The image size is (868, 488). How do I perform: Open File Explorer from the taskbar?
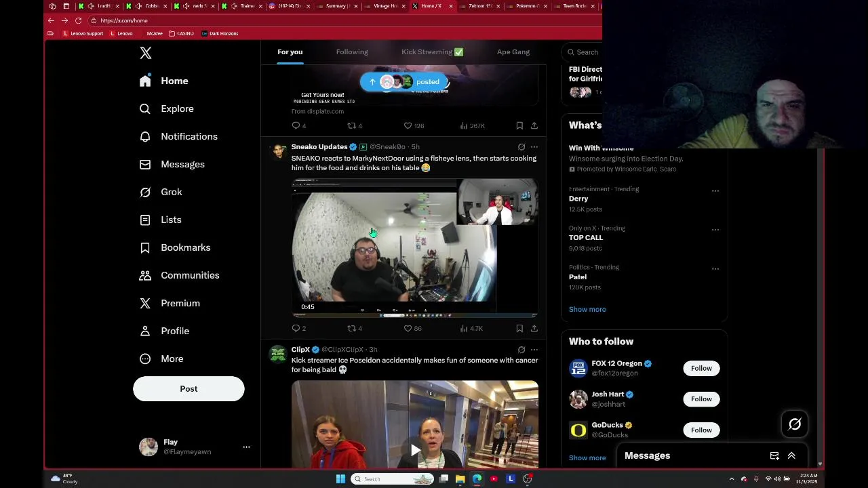[460, 479]
